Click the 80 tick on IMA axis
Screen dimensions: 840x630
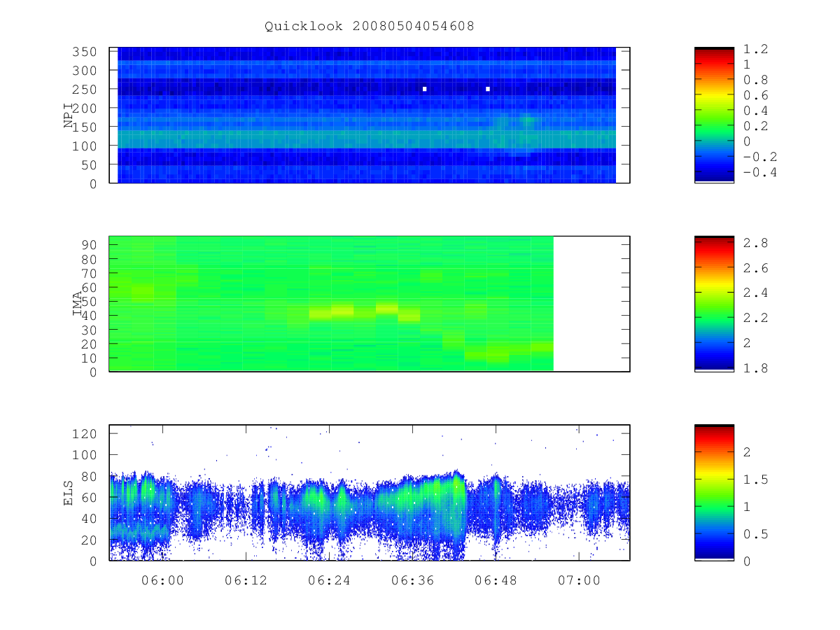(x=90, y=259)
